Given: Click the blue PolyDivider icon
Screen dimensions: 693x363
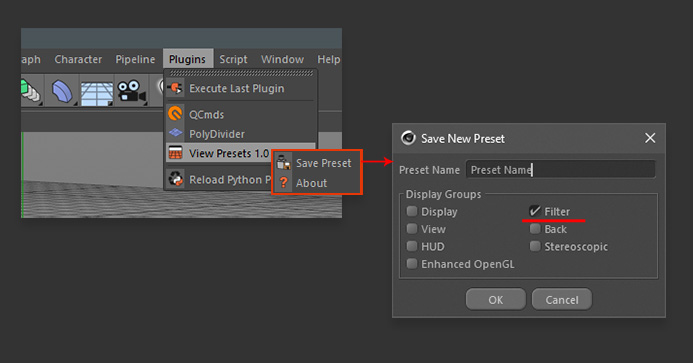Looking at the screenshot, I should (x=175, y=132).
